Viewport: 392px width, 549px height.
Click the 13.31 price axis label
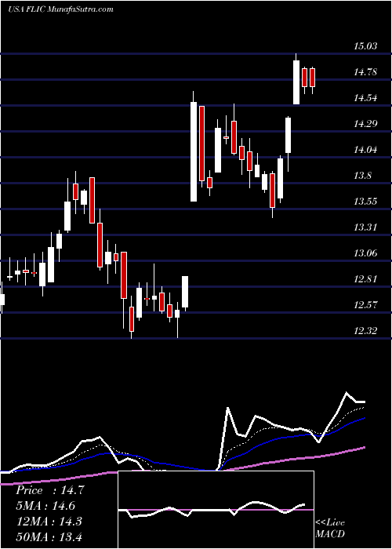tap(365, 227)
